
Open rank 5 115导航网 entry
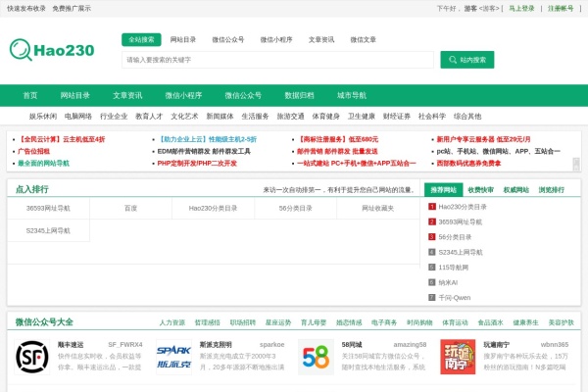pos(454,268)
